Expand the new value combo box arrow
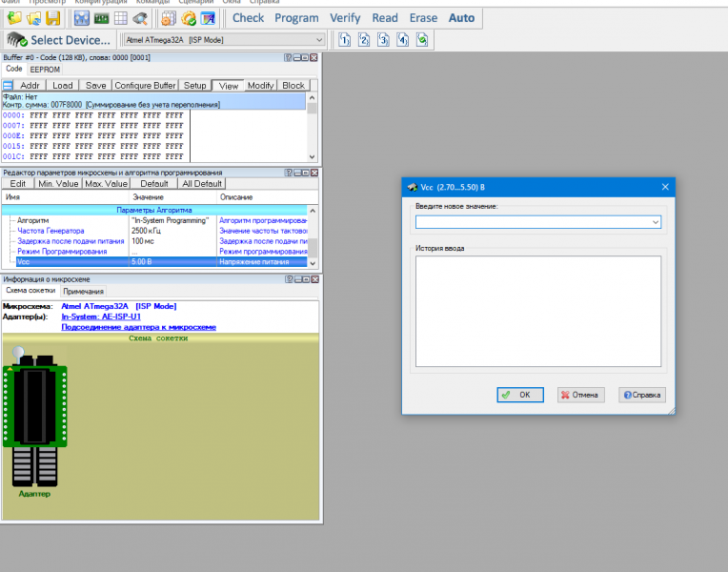The height and width of the screenshot is (572, 728). (656, 222)
